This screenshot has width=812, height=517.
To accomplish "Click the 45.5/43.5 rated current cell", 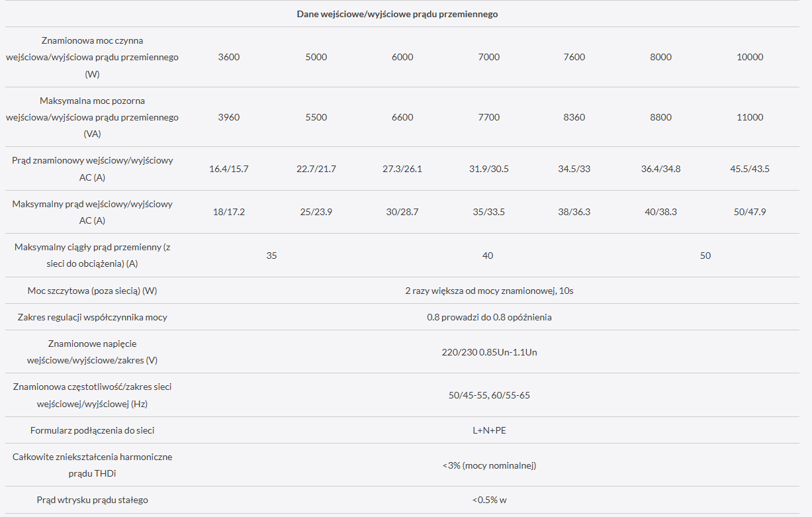I will pos(750,169).
